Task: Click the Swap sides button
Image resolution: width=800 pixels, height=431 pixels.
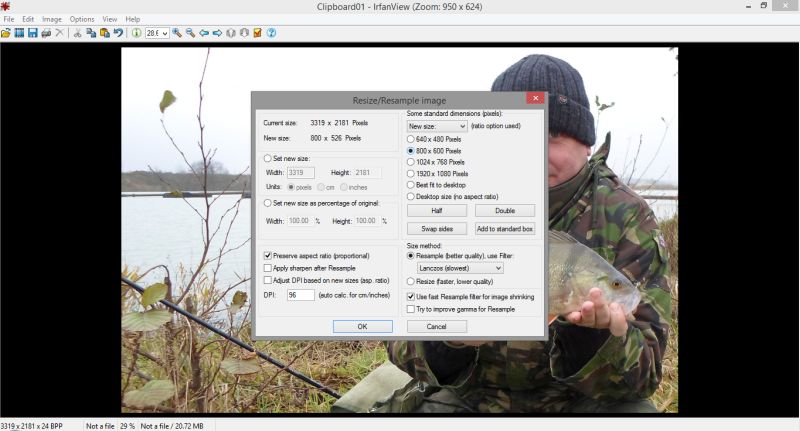Action: click(437, 229)
